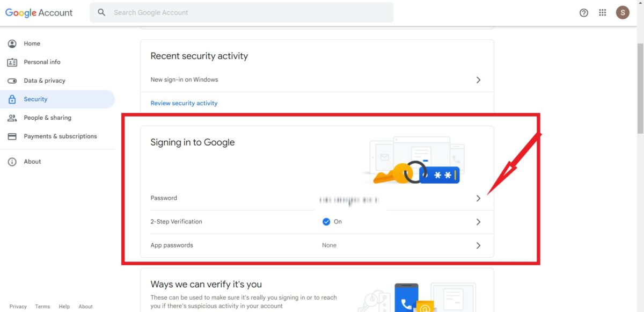Open the Google apps grid icon

pos(603,12)
